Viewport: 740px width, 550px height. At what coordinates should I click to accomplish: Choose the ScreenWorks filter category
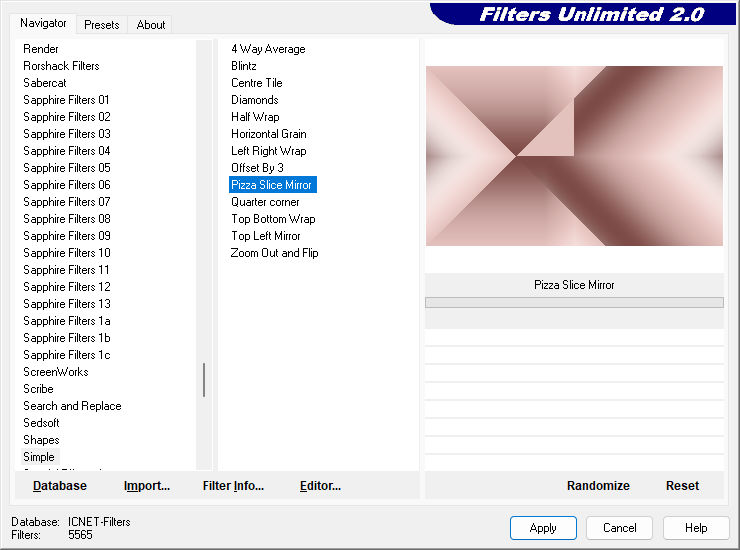[x=56, y=372]
